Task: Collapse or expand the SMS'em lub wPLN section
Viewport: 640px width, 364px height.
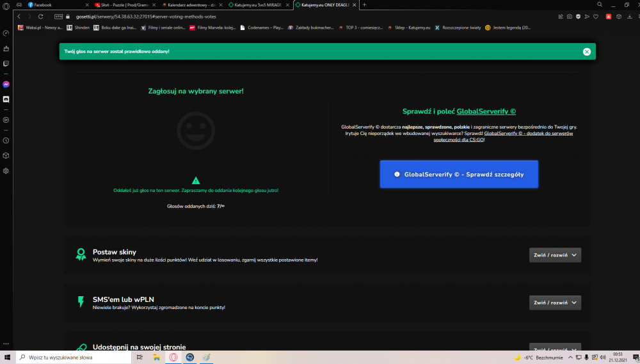Action: [555, 303]
